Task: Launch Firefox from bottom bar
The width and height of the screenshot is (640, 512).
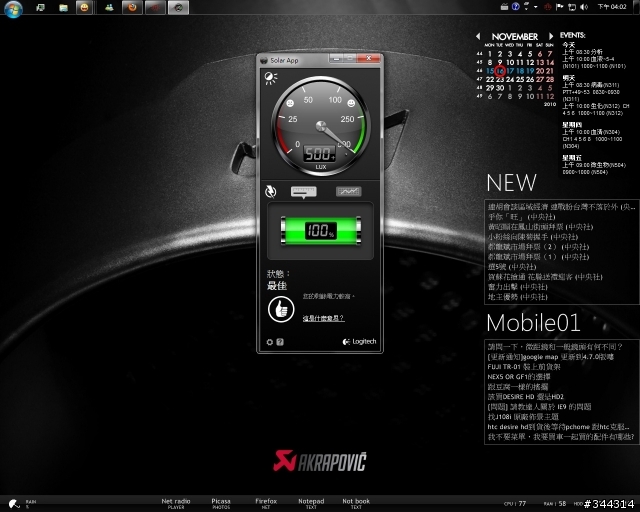Action: (266, 503)
